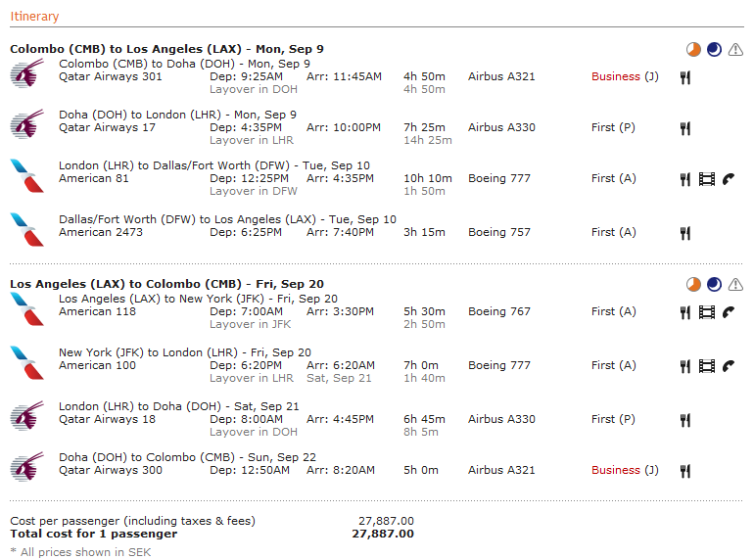Click the Qatar Airways logo for flight 17
Screen dimensions: 754x560
click(26, 125)
